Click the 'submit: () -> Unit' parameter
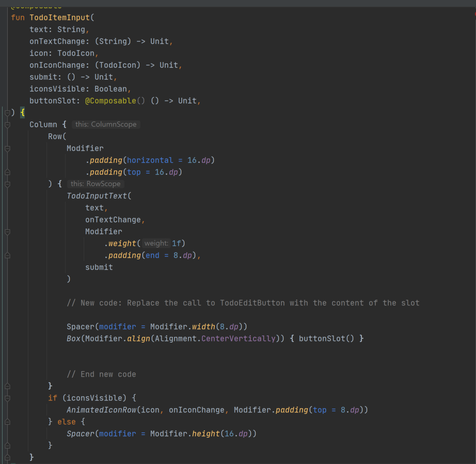 pyautogui.click(x=71, y=77)
